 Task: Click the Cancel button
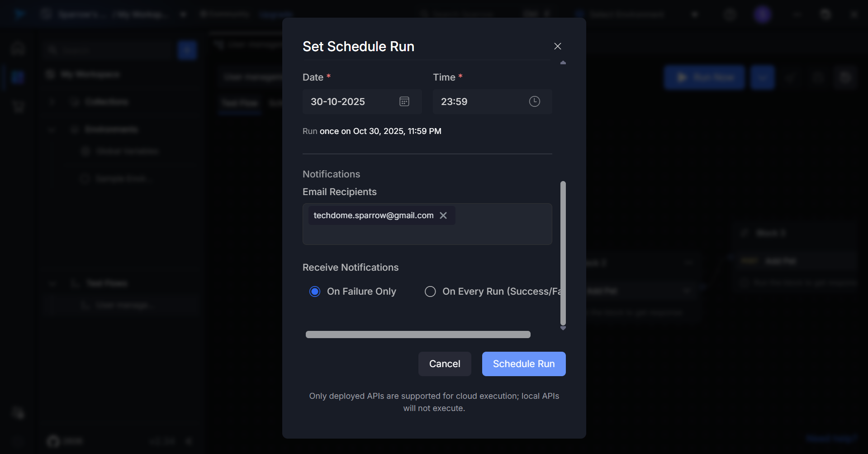coord(445,364)
